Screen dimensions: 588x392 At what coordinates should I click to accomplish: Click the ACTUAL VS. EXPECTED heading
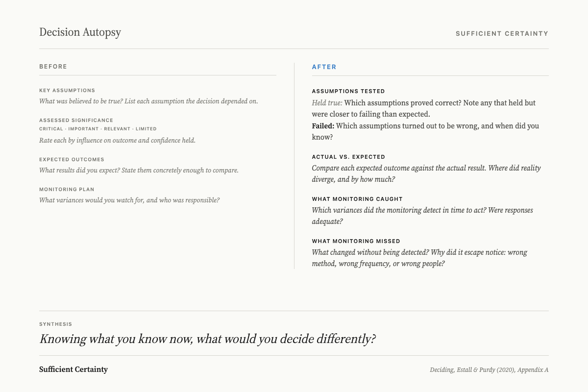click(348, 157)
